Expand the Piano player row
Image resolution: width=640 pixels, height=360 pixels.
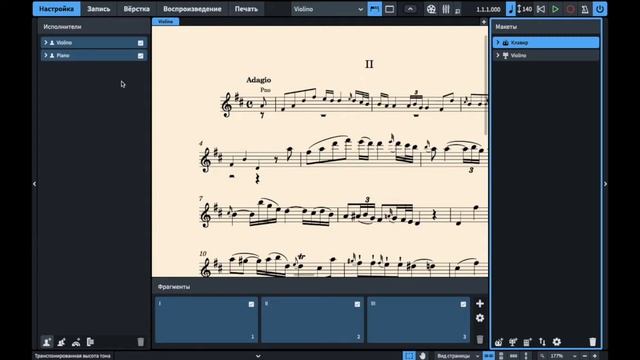pos(46,55)
